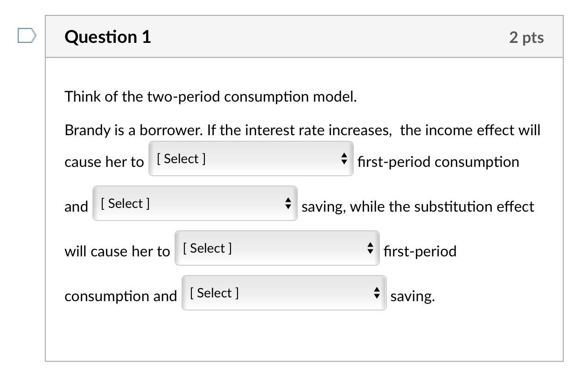Click the down arrow of the first dropdown stepper

click(343, 162)
